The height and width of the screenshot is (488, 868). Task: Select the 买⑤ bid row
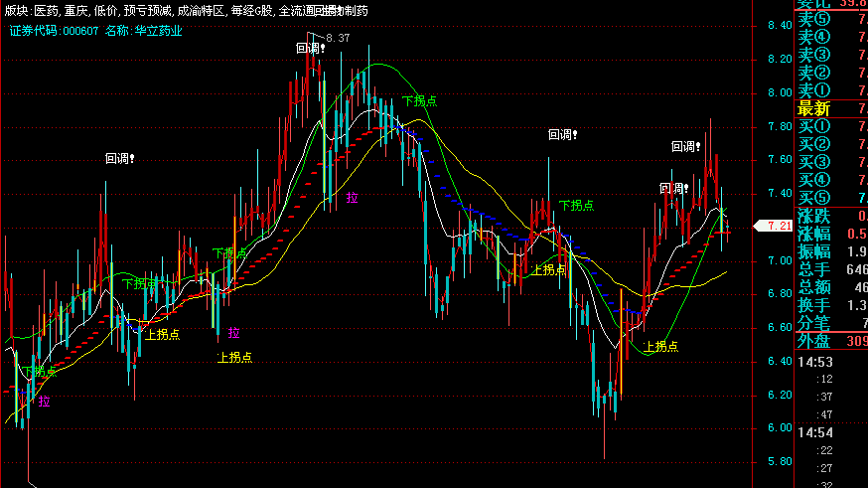click(x=832, y=197)
